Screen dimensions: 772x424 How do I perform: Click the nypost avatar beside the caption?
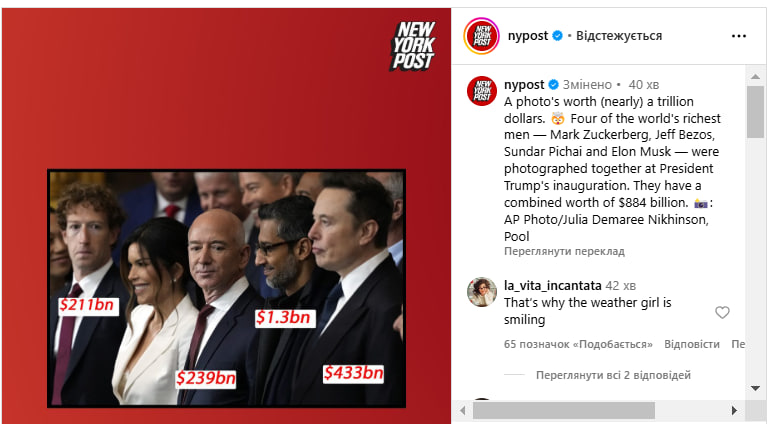(482, 91)
